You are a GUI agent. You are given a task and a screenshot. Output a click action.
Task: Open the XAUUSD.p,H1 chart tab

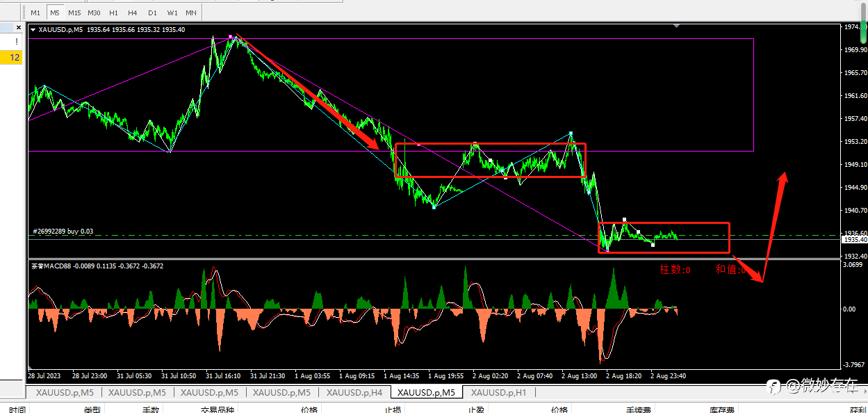(x=498, y=392)
